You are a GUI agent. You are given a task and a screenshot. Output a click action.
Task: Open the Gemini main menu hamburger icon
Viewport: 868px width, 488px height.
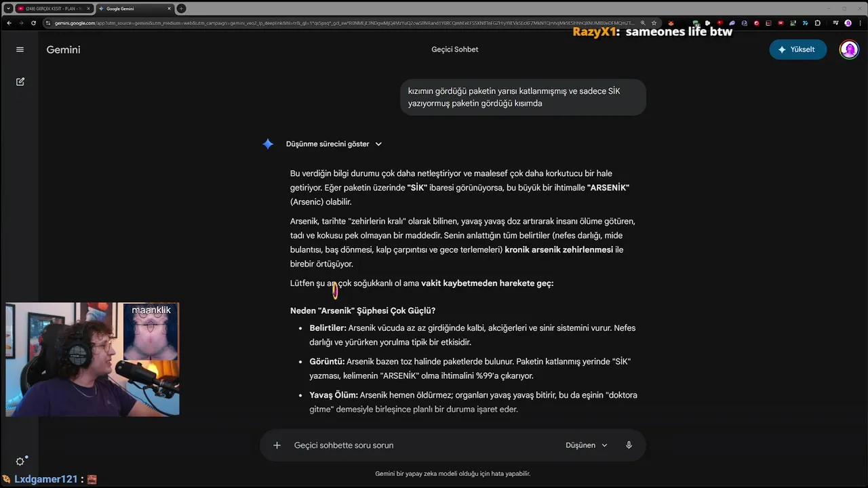[x=20, y=49]
